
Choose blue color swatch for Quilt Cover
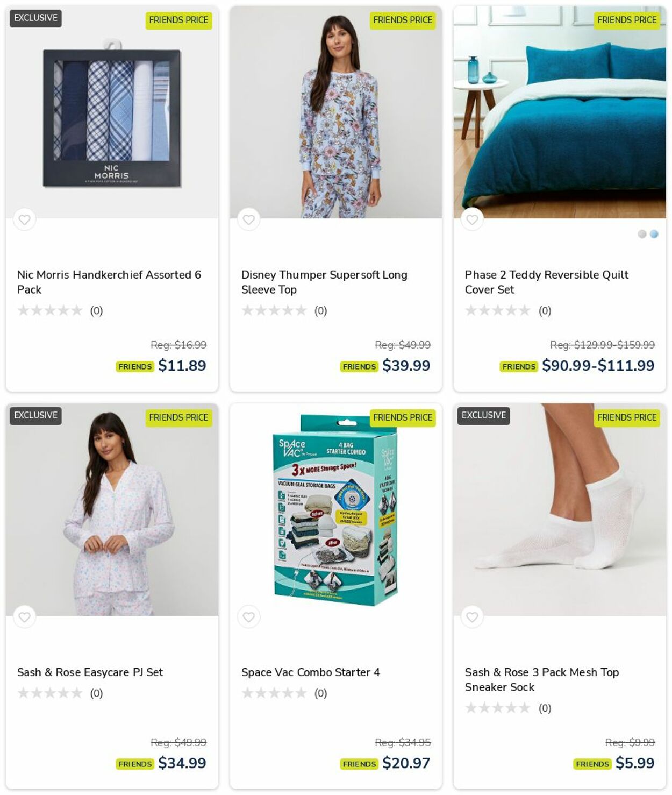(654, 234)
